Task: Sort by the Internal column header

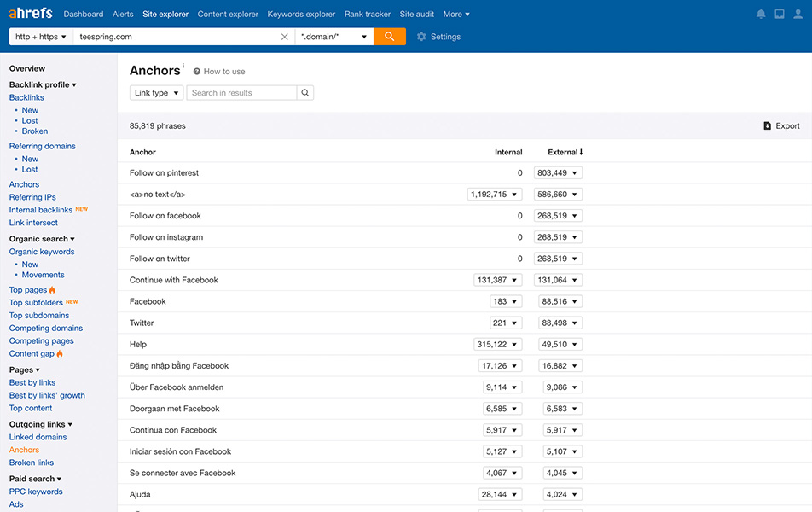Action: click(x=508, y=152)
